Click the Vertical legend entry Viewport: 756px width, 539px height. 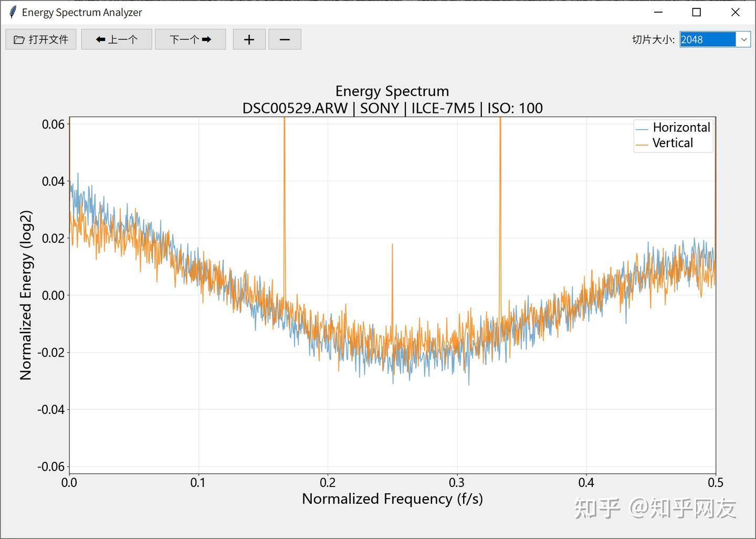pos(665,143)
